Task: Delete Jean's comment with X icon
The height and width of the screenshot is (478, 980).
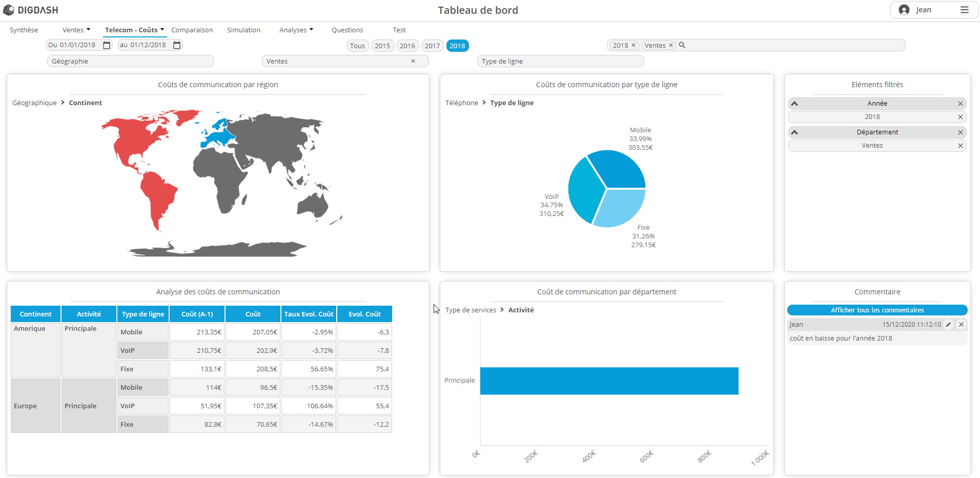Action: (x=962, y=324)
